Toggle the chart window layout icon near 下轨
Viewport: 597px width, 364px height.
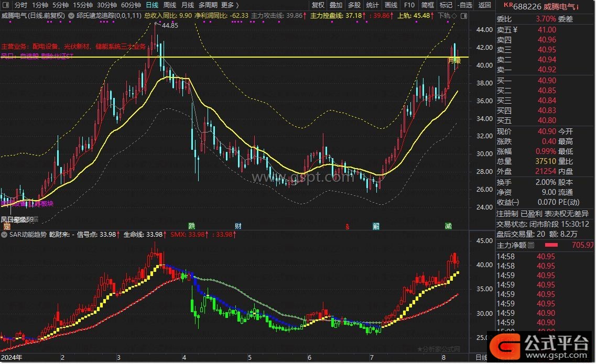point(464,16)
